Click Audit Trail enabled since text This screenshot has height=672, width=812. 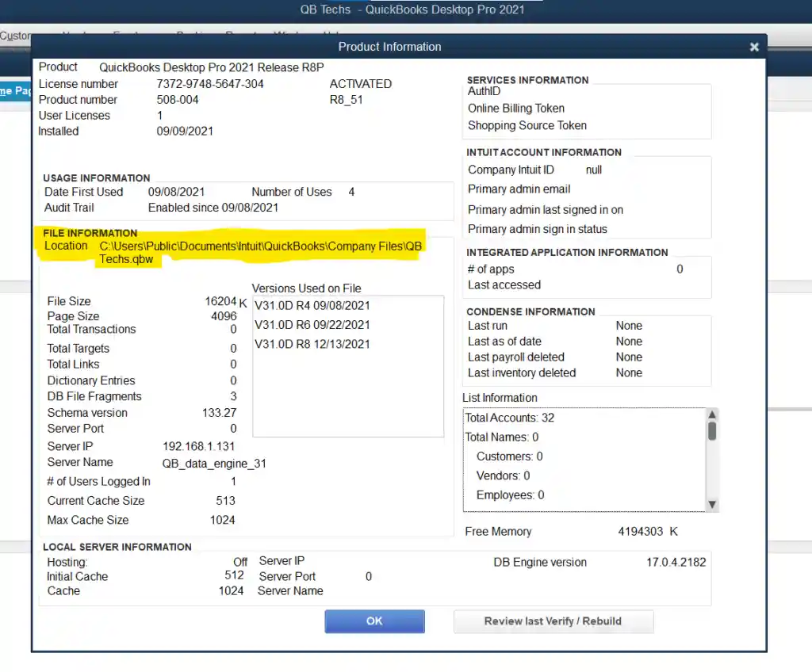(x=213, y=208)
